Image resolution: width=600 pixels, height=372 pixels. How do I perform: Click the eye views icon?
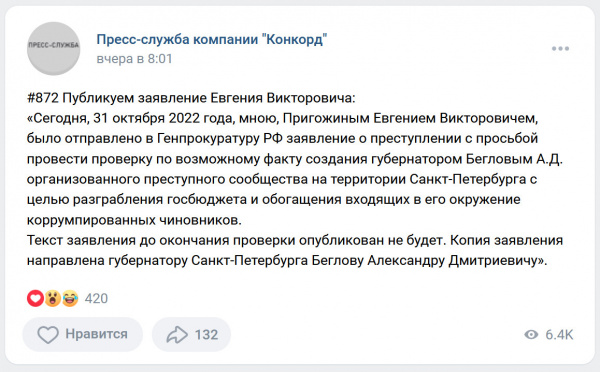pos(531,334)
